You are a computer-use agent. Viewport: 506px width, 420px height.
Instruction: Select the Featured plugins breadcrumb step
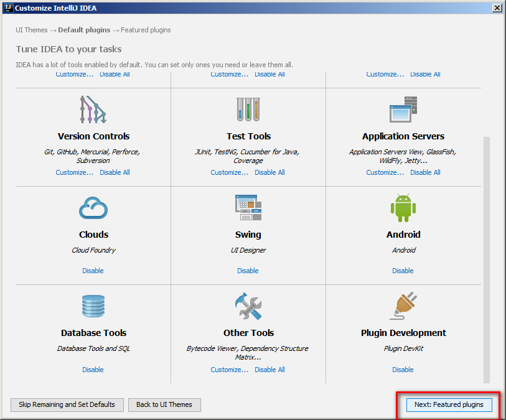(x=146, y=30)
